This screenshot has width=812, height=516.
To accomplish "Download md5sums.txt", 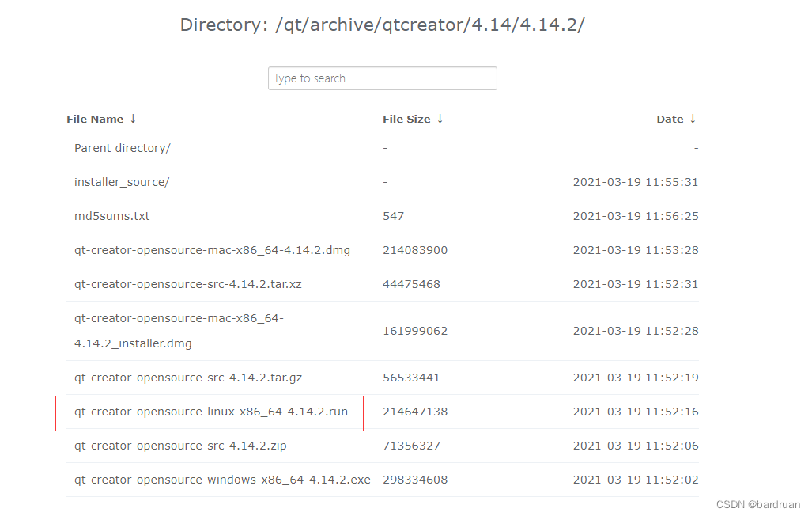I will click(x=111, y=216).
